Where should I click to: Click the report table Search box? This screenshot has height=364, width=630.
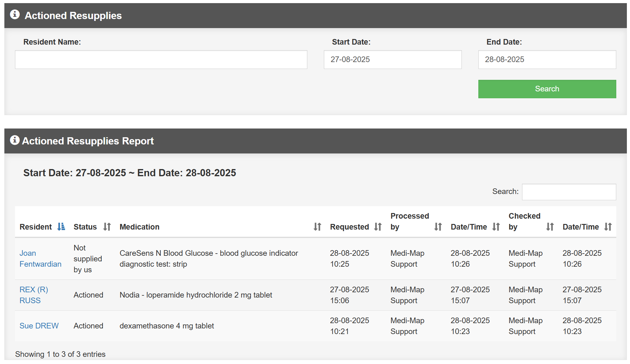coord(569,192)
